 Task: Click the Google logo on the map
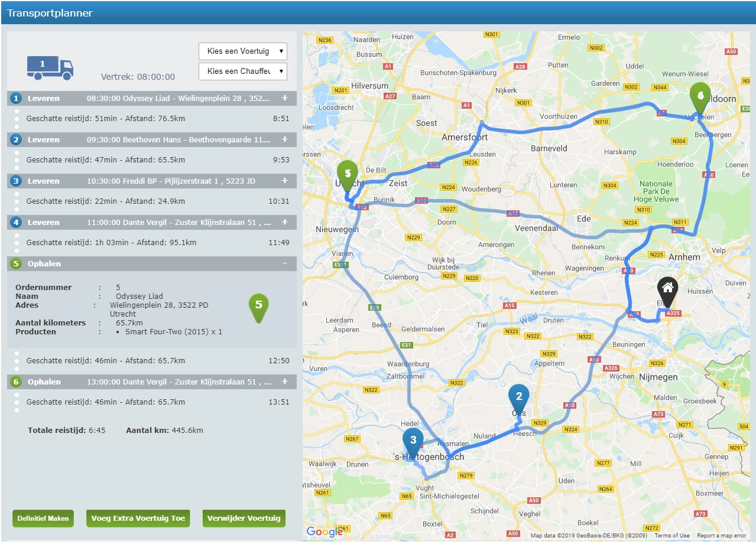324,532
